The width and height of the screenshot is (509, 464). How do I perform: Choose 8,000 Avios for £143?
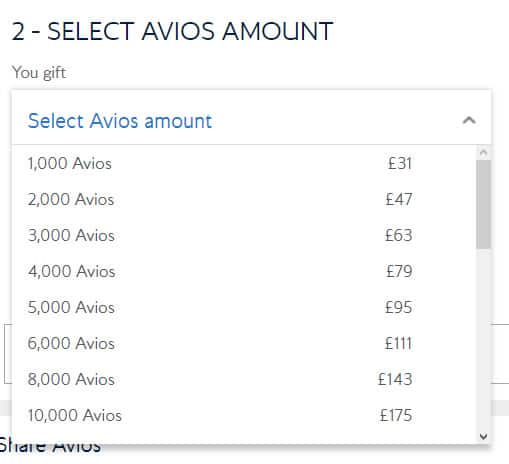[x=244, y=379]
